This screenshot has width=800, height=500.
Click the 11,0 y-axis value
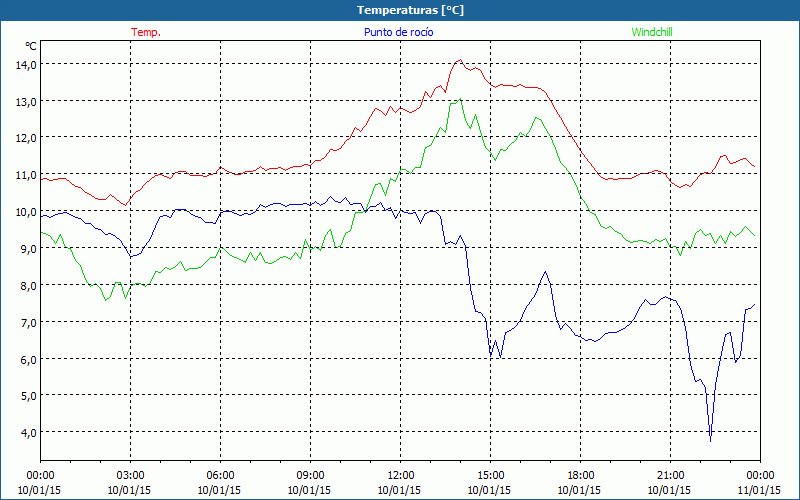[x=26, y=175]
